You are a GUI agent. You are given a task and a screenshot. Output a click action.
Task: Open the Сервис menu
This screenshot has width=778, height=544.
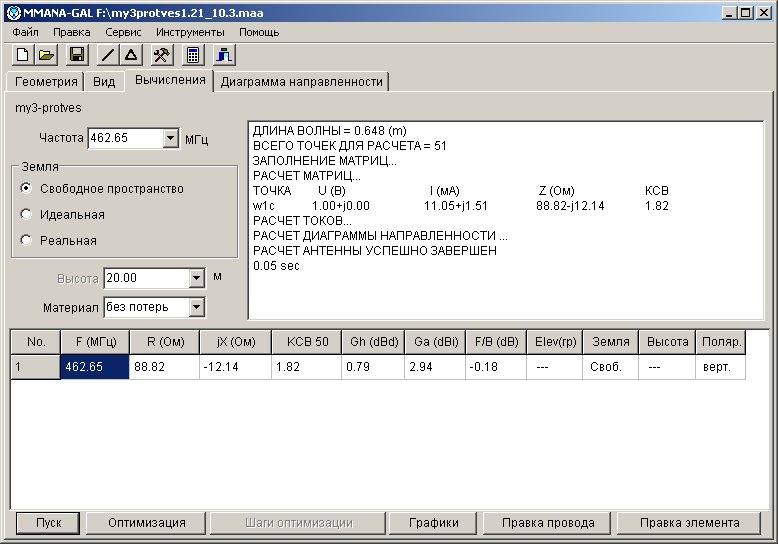coord(123,32)
